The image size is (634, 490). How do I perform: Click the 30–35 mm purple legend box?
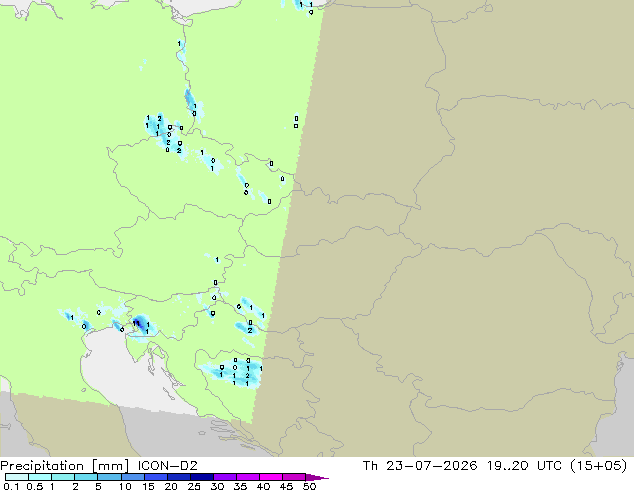point(225,477)
